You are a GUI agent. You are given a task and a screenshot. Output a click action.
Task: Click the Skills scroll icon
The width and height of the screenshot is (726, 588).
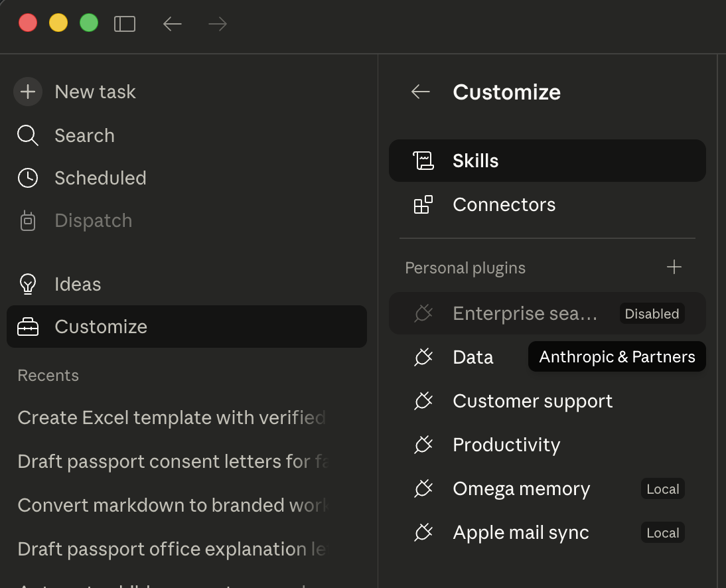[423, 161]
